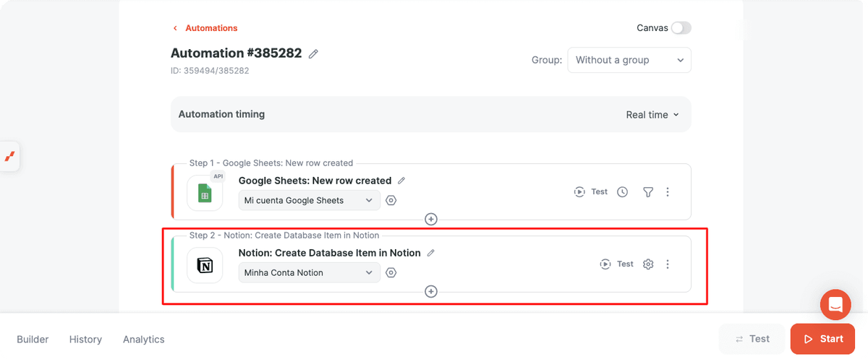This screenshot has height=359, width=868.
Task: Click the Notion app icon
Action: 205,266
